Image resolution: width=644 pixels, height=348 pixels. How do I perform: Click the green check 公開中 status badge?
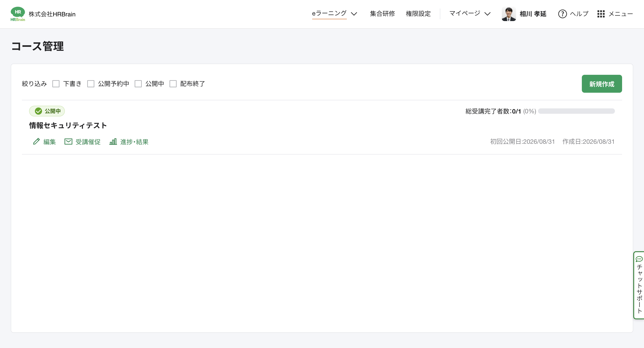coord(47,111)
